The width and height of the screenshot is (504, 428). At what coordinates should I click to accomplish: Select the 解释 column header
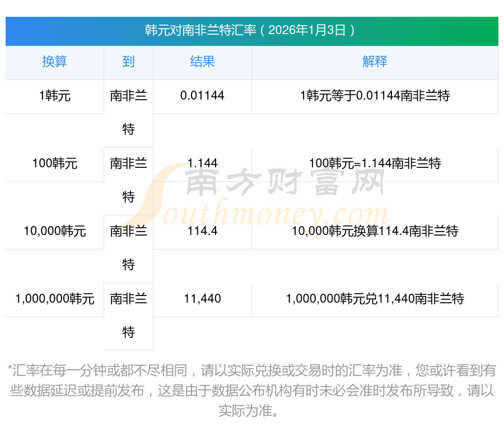tap(375, 62)
